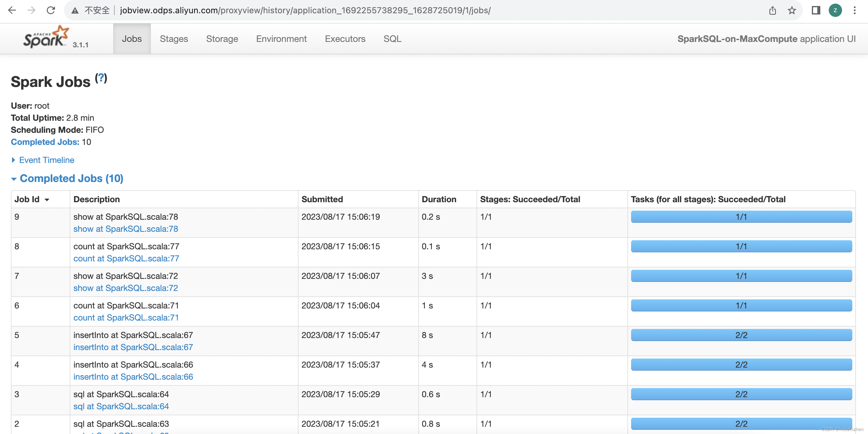The height and width of the screenshot is (434, 868).
Task: Bookmark this page with the star icon
Action: [x=792, y=11]
